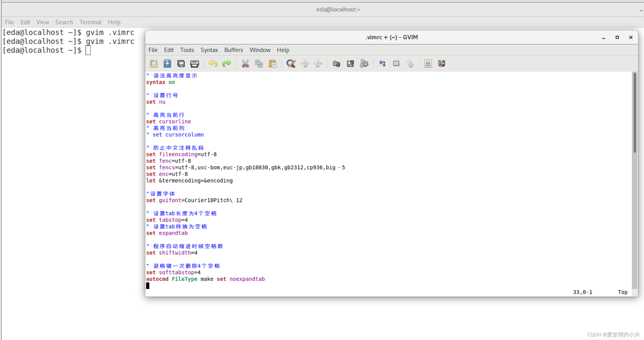Click the 'set cursorline' line
Viewport: 644px width, 340px height.
point(168,121)
